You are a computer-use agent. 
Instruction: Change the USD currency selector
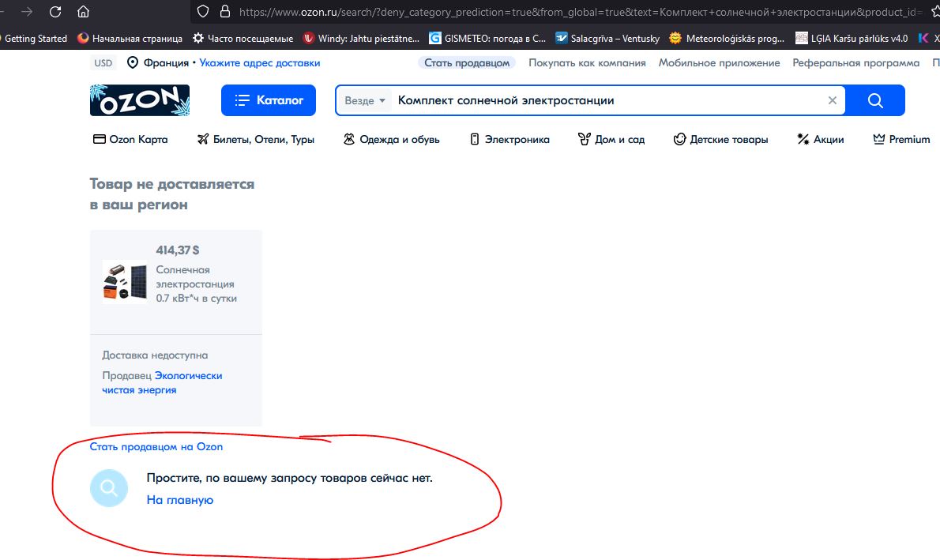click(103, 63)
